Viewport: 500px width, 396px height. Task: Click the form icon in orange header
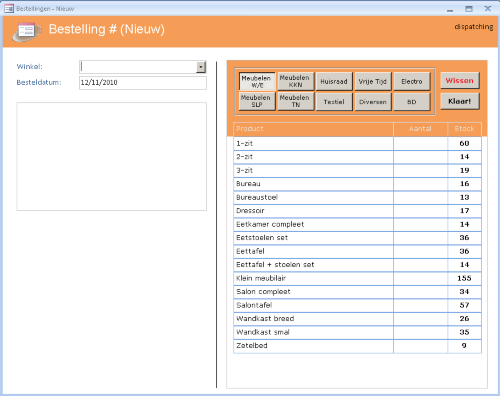point(27,31)
